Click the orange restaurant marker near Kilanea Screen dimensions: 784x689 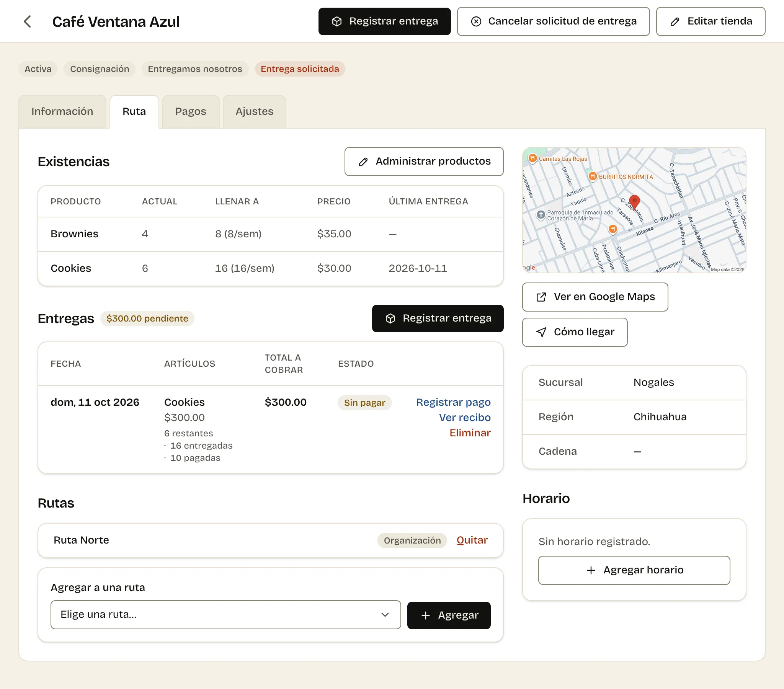pos(613,229)
